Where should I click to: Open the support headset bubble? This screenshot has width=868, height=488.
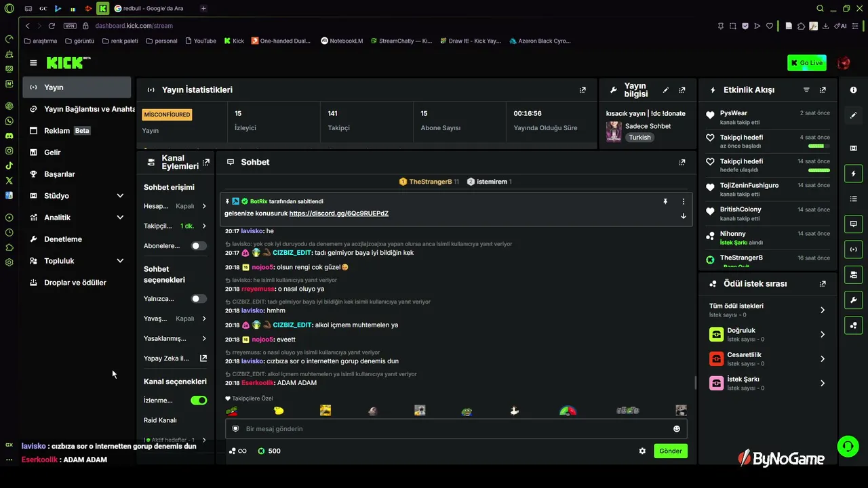(848, 446)
